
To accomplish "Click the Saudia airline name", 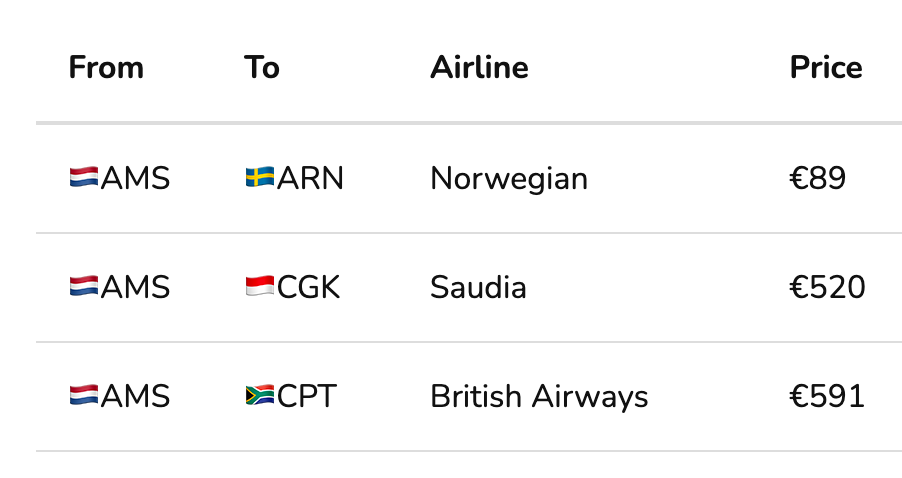I will point(478,287).
